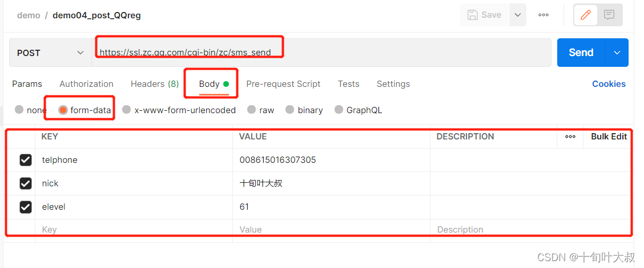This screenshot has width=644, height=268.
Task: Click the nick key cell
Action: [134, 183]
